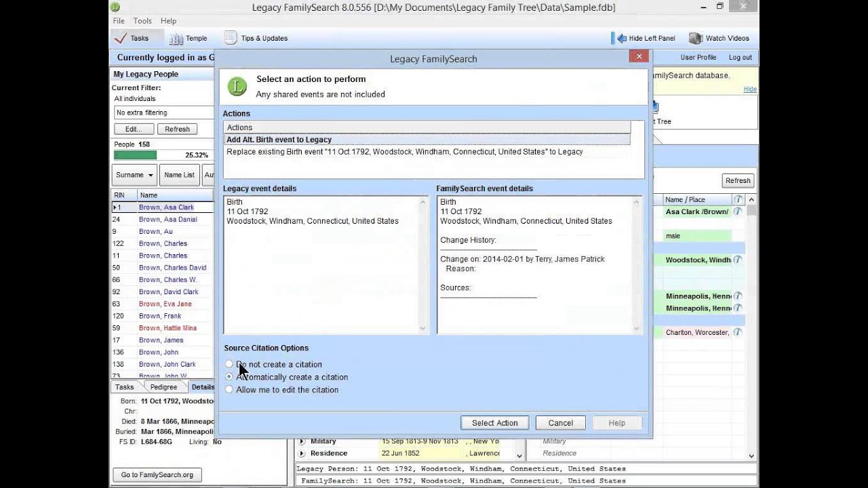Screen dimensions: 868x488
Task: Open the Tasks toolbar item
Action: [132, 39]
